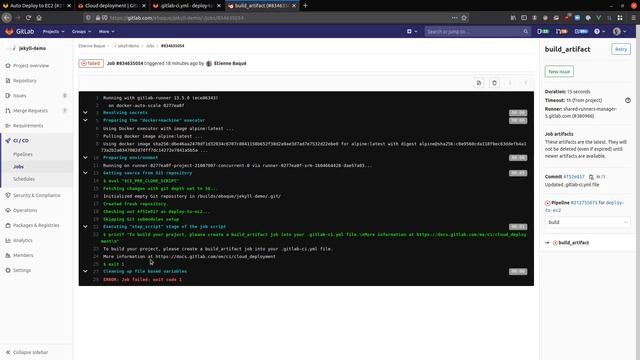Collapse Getting source from Git repository section
Viewport: 640px width, 360px height.
tap(85, 173)
